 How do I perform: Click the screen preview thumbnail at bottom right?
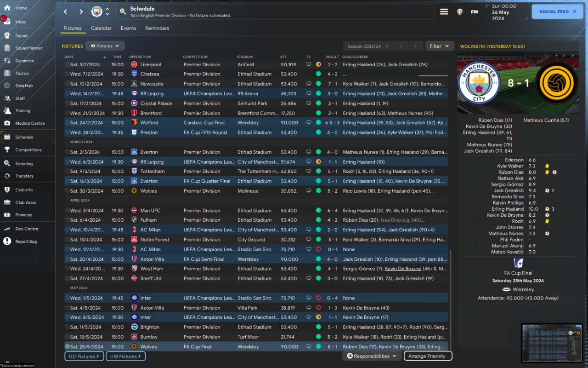click(x=552, y=343)
